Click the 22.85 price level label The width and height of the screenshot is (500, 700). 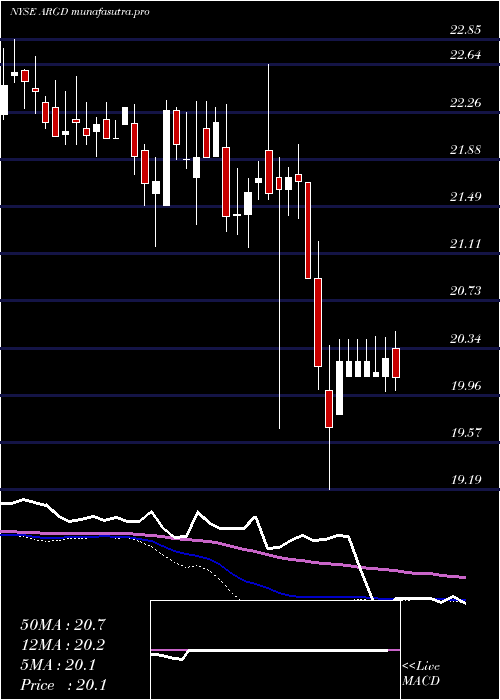pyautogui.click(x=466, y=30)
